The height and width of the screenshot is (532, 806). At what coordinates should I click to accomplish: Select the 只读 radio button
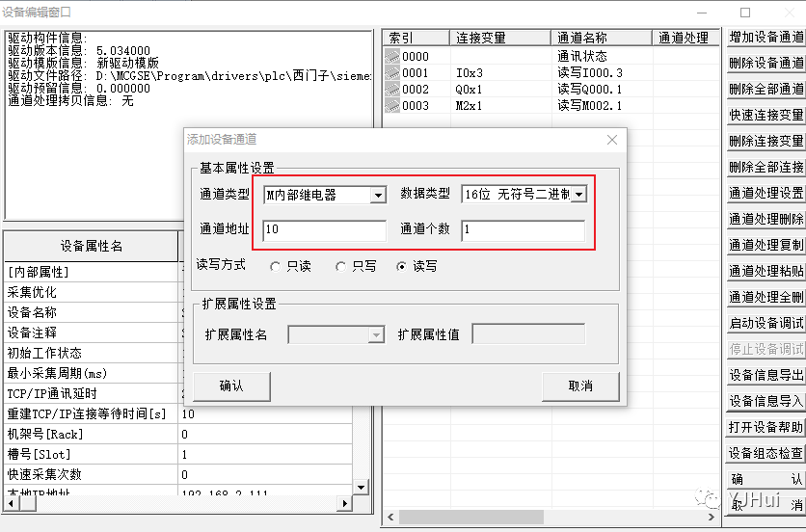[276, 266]
